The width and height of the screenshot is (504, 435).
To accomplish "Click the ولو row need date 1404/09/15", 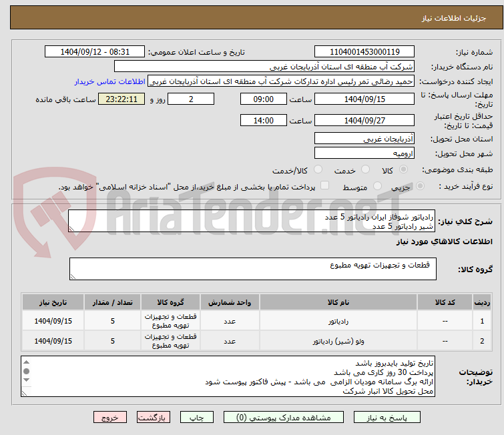I will (x=53, y=341).
